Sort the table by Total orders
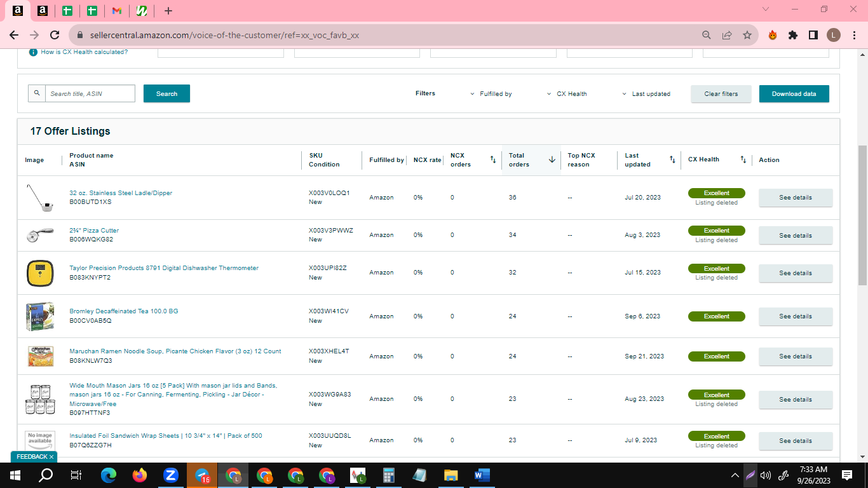Viewport: 868px width, 488px height. pos(552,159)
